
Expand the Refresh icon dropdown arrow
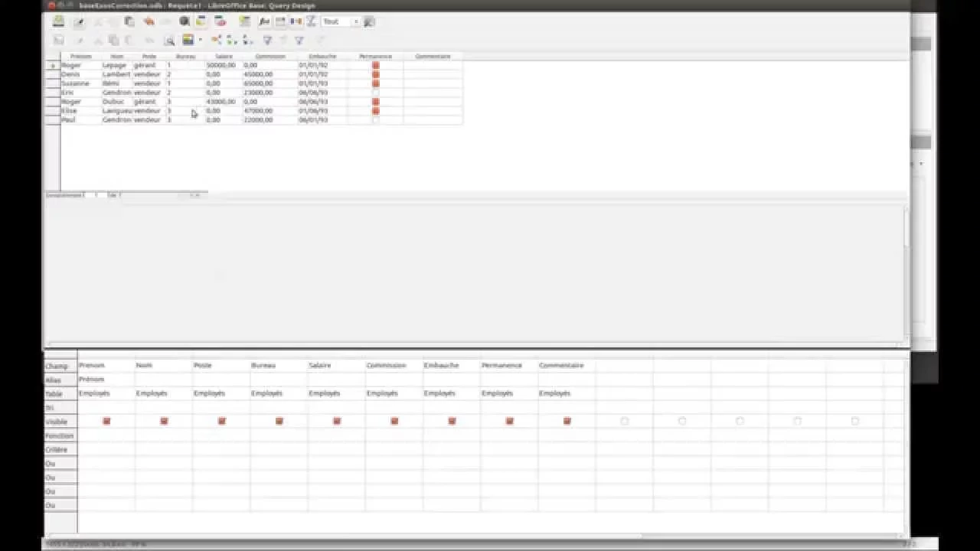coord(201,40)
